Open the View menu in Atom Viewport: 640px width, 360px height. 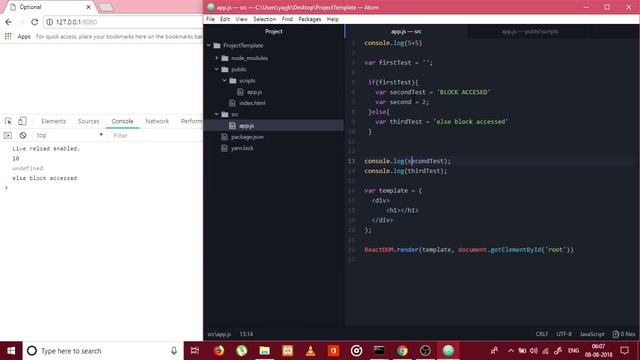pos(241,19)
